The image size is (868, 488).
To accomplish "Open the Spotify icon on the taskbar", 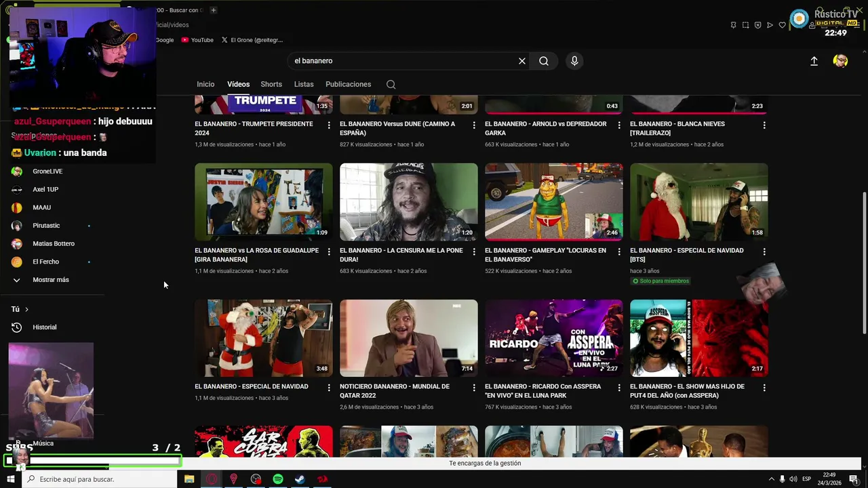I will (x=278, y=479).
